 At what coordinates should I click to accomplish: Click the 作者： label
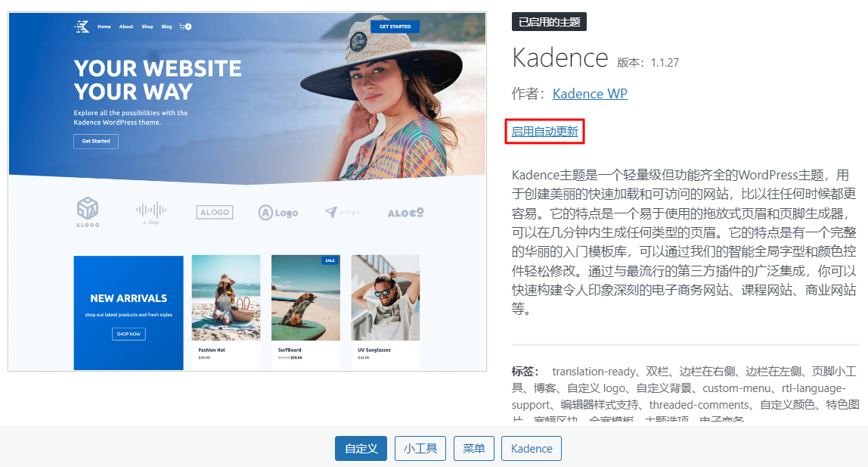click(x=529, y=94)
